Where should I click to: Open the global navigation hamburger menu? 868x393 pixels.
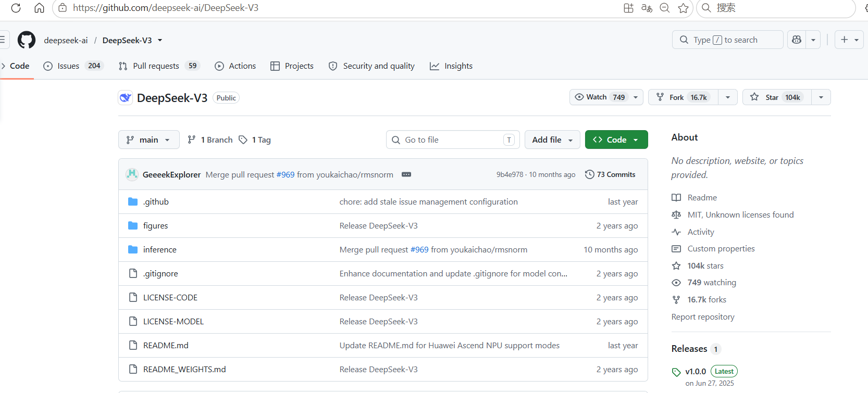coord(3,40)
